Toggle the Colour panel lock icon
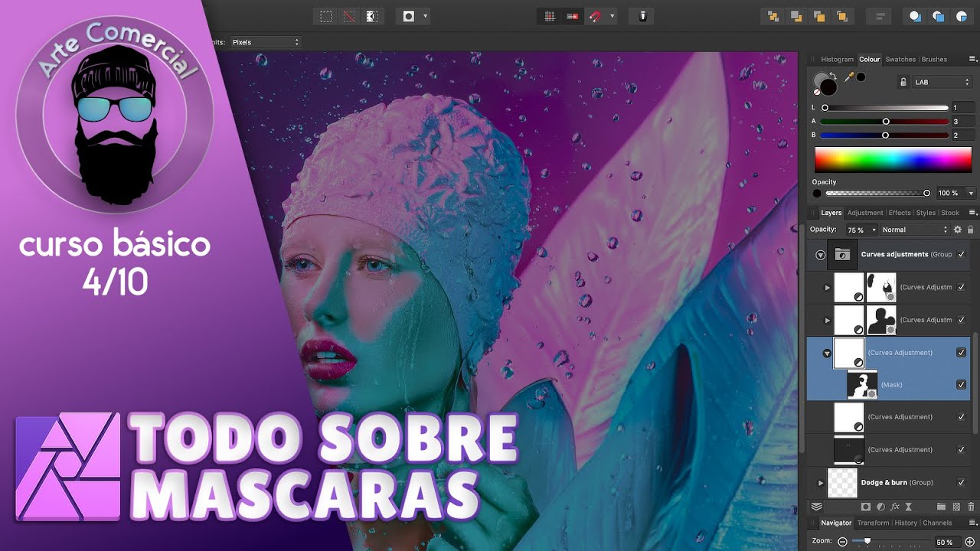This screenshot has height=551, width=980. [x=903, y=82]
